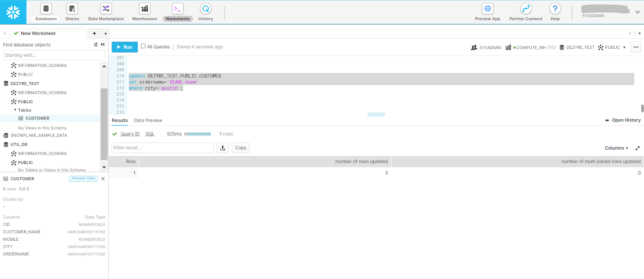The image size is (644, 279).
Task: Select PUBLIC schema under DEZYRE_TEST
Action: pyautogui.click(x=25, y=102)
